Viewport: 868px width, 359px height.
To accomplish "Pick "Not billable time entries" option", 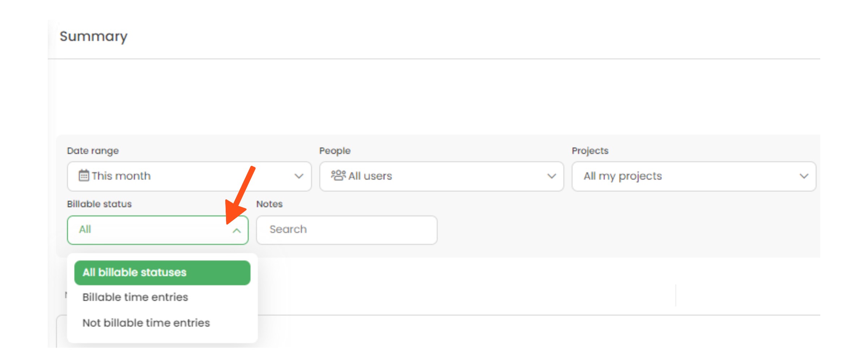I will tap(146, 323).
